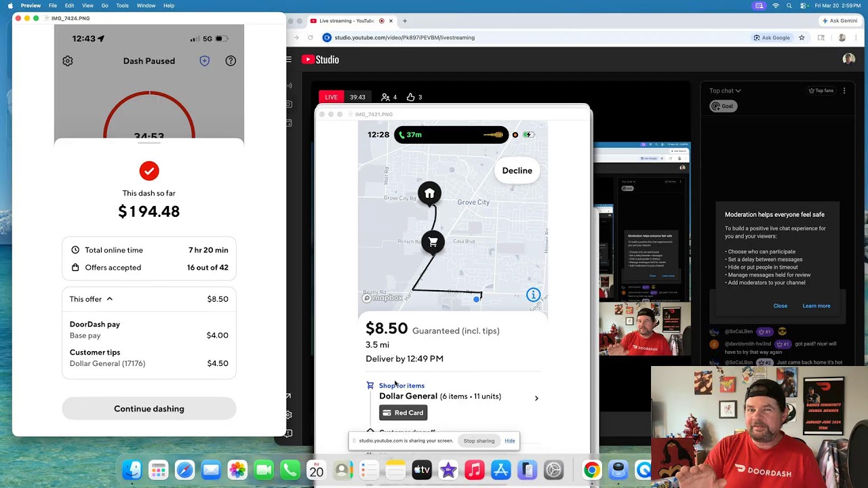Click the Wi-Fi icon in menu bar
This screenshot has width=868, height=488.
[x=776, y=5]
